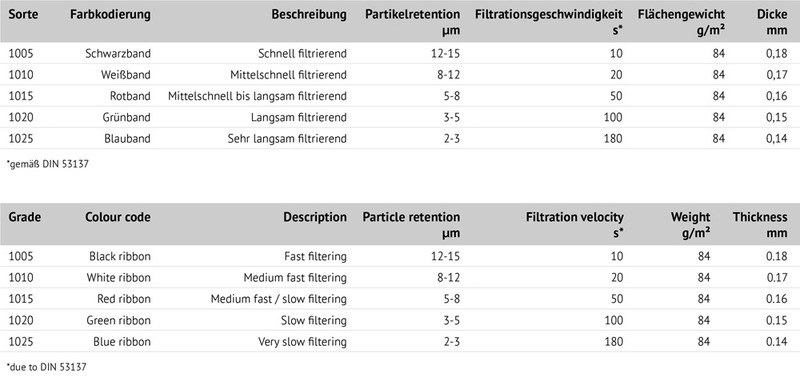Select the Filtrationsgeschwindigkeit column header
This screenshot has height=386, width=800.
click(x=549, y=22)
